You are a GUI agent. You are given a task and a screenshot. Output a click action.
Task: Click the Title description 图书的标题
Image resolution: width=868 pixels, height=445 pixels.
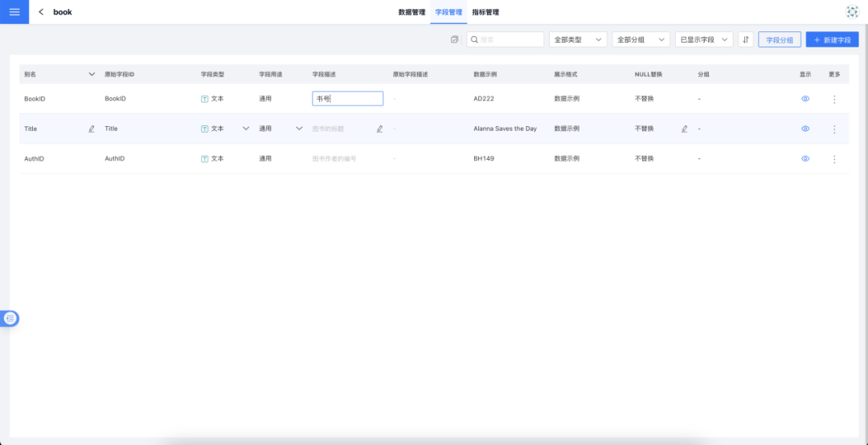328,129
